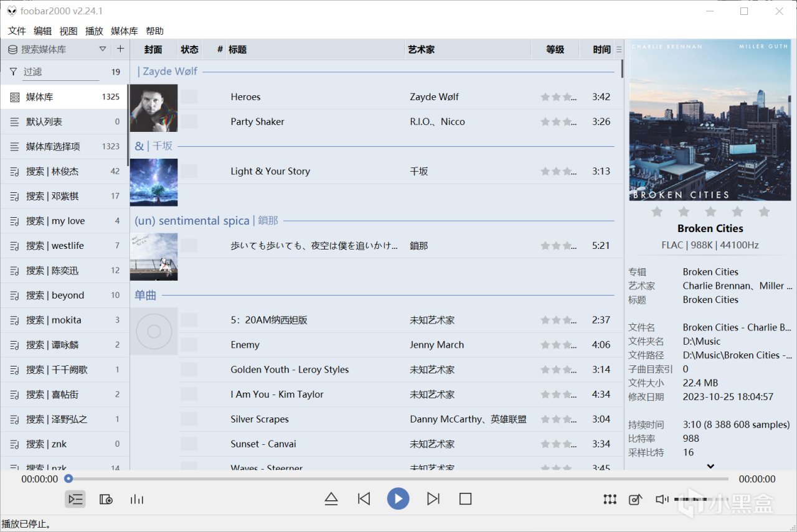Skip to the previous track
Screen dimensions: 797x532
tap(364, 498)
